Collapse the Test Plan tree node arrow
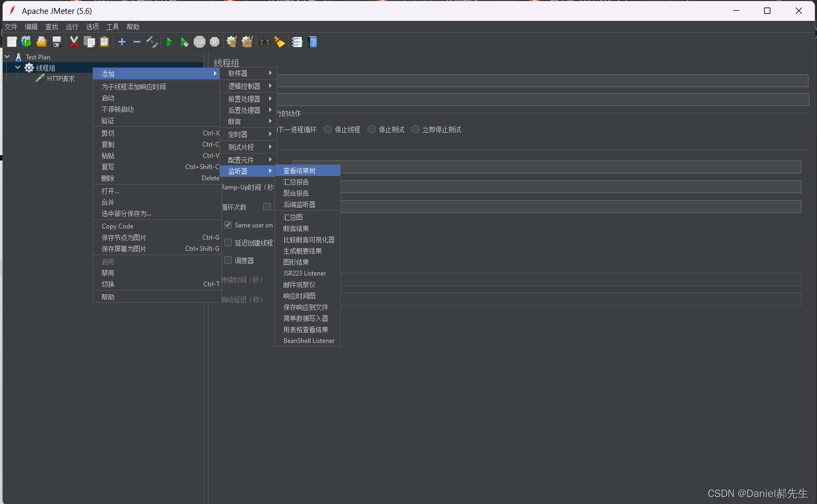Viewport: 817px width, 504px height. [7, 57]
